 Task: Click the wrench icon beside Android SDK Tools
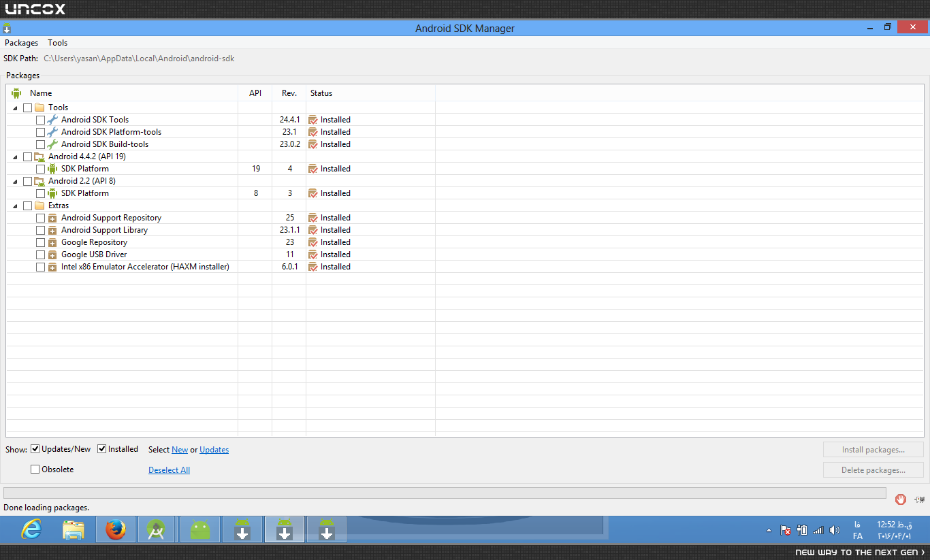(52, 120)
